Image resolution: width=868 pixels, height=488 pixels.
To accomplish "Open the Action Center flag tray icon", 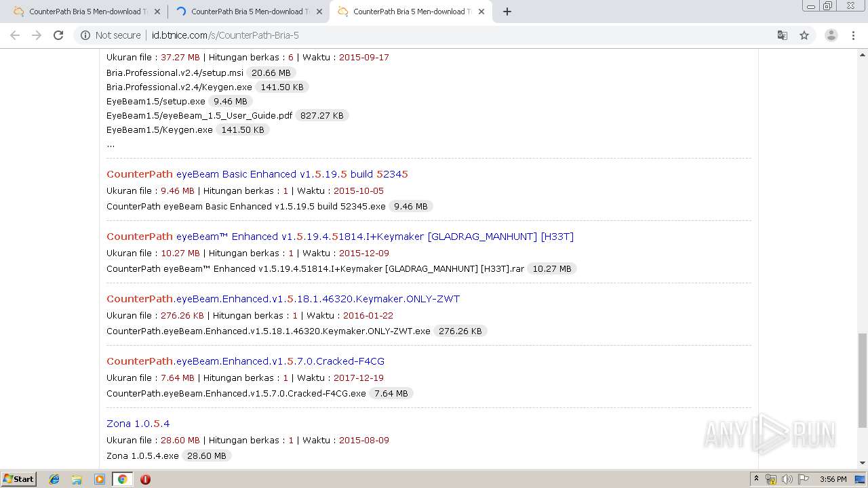I will click(804, 479).
